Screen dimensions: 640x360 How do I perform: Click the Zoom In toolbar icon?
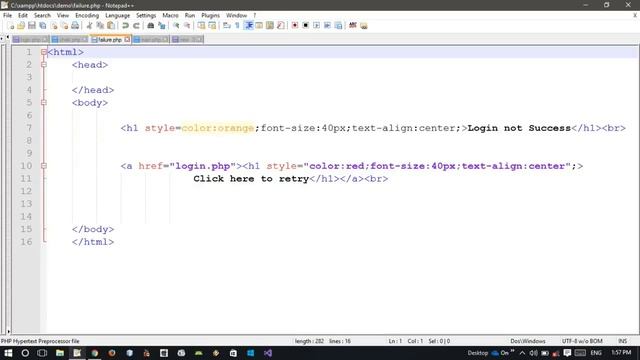[x=176, y=26]
